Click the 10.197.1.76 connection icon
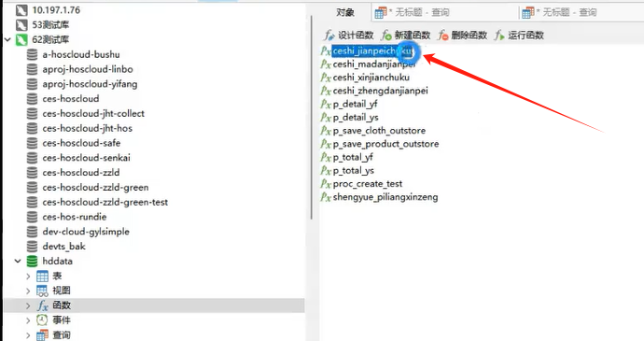644x341 pixels. pyautogui.click(x=21, y=10)
